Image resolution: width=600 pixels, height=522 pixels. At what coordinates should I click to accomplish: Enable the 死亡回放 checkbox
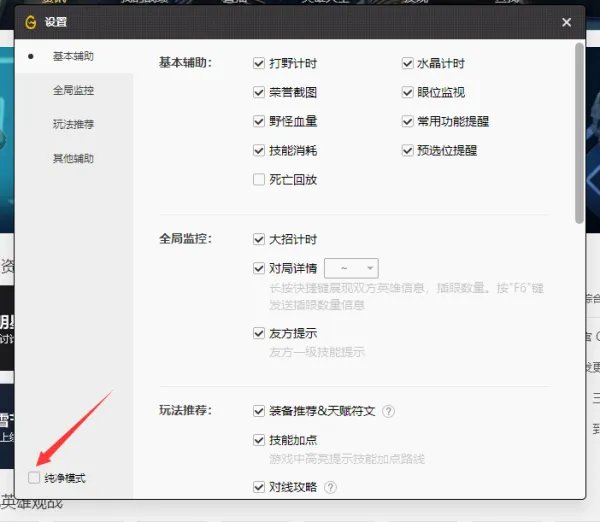pyautogui.click(x=259, y=179)
